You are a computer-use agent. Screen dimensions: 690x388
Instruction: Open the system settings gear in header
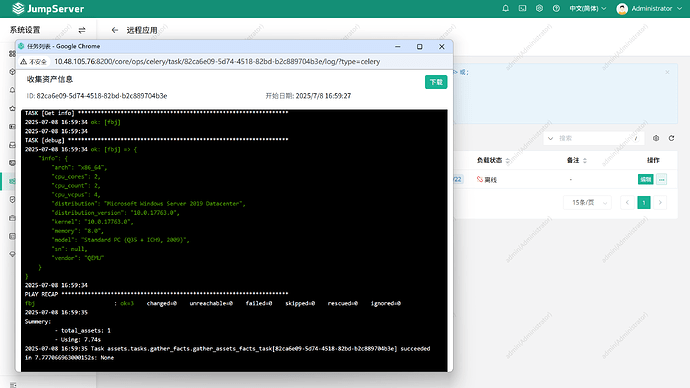[539, 8]
